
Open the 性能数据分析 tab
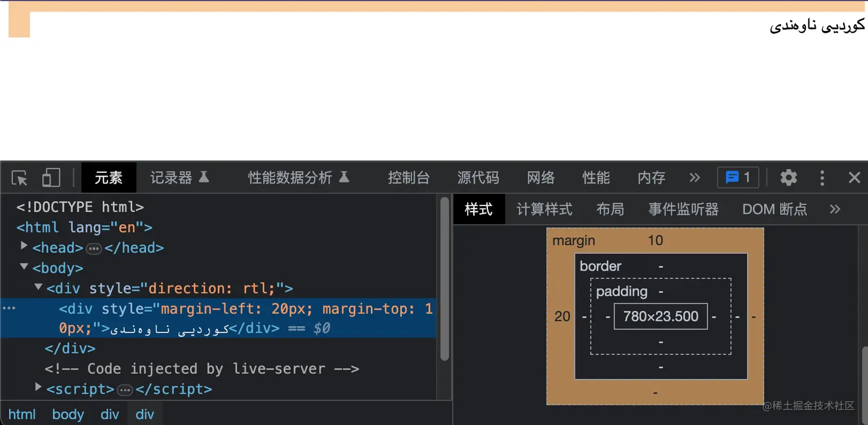[299, 177]
